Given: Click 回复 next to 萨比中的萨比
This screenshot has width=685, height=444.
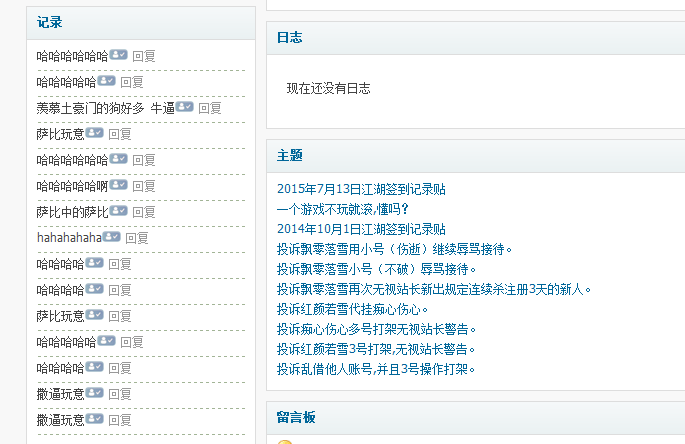Looking at the screenshot, I should click(144, 212).
